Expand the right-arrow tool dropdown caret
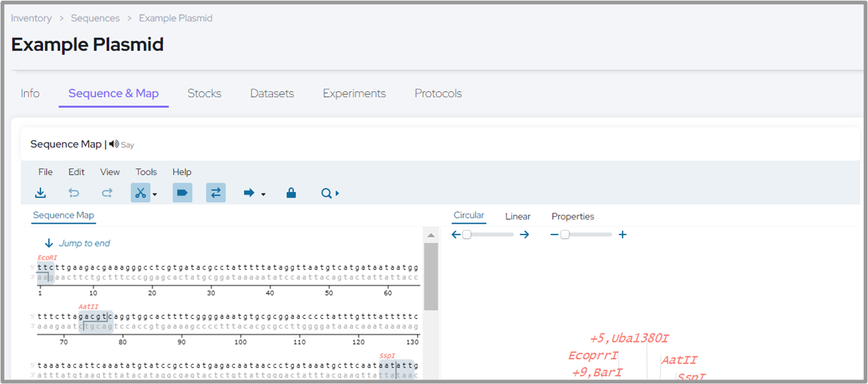The width and height of the screenshot is (868, 384). click(264, 194)
